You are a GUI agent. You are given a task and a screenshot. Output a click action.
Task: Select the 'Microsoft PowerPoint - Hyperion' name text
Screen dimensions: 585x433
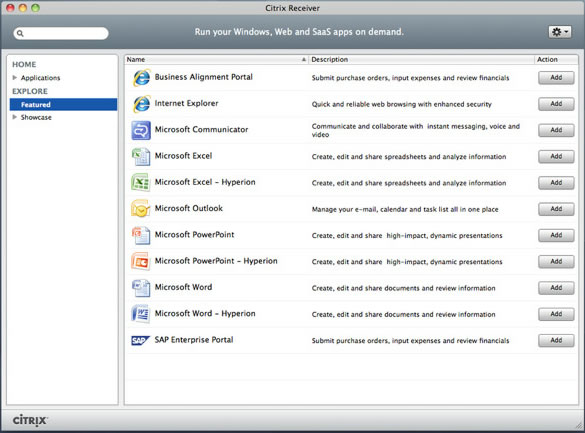point(216,261)
